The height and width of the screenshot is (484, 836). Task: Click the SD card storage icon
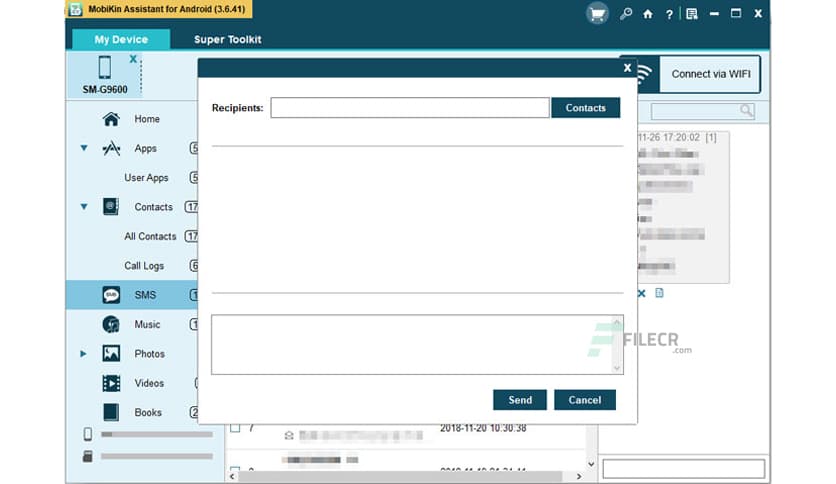(x=88, y=456)
